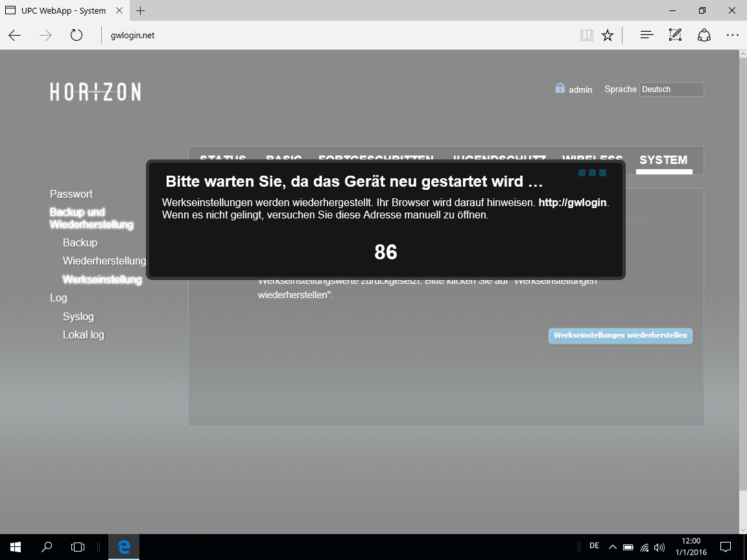
Task: Open the Edge Share icon
Action: pos(704,35)
